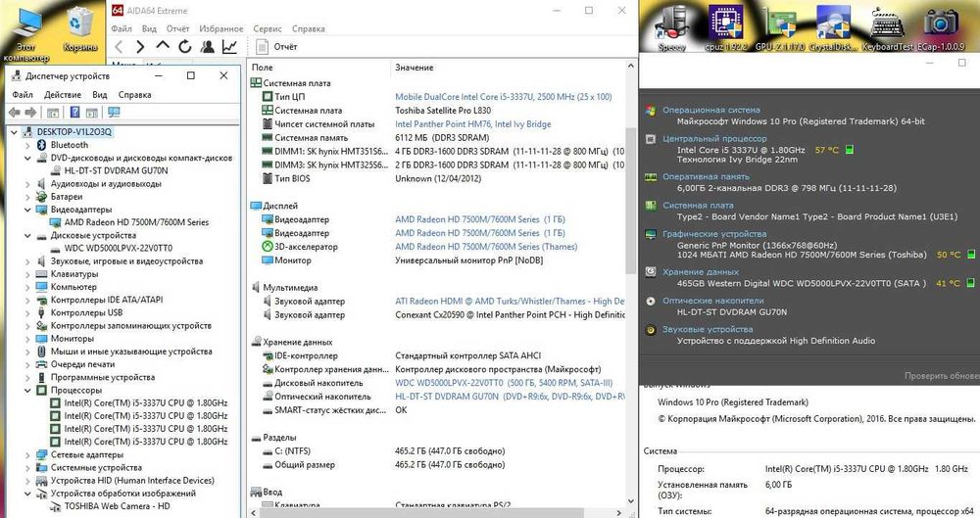
Task: Click Device Manager scan hardware monitor icon
Action: [x=114, y=113]
